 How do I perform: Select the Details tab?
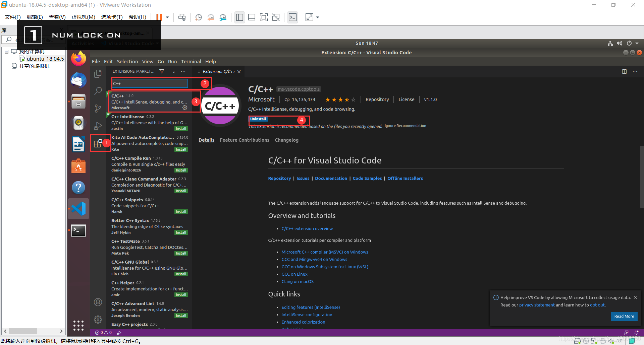[206, 140]
